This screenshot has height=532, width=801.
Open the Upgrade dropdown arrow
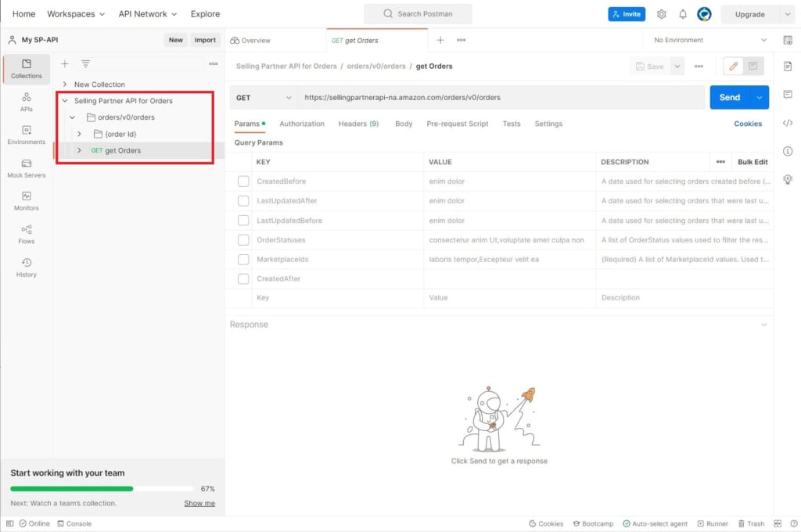point(787,14)
